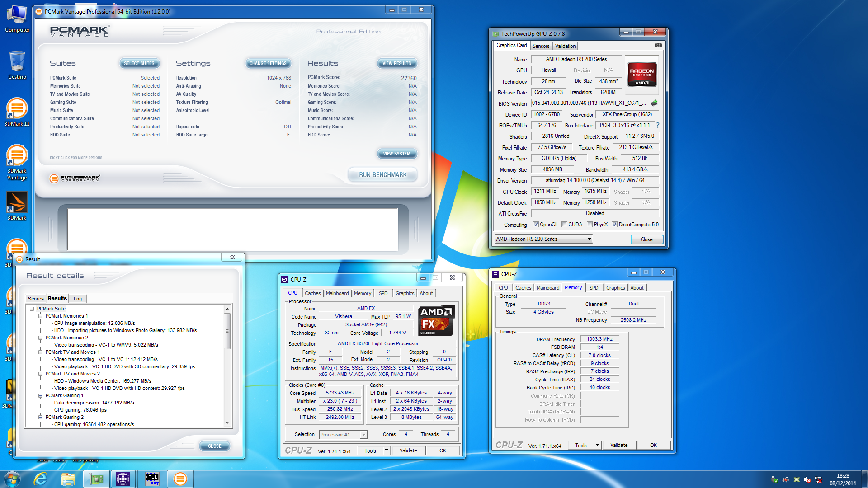This screenshot has width=868, height=488.
Task: Switch to the Log tab in Result details
Action: [x=78, y=299]
